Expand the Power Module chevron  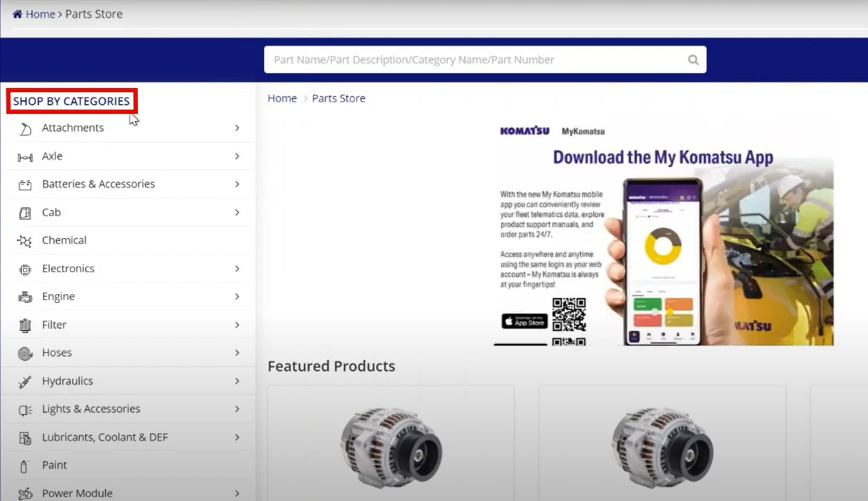(x=237, y=493)
